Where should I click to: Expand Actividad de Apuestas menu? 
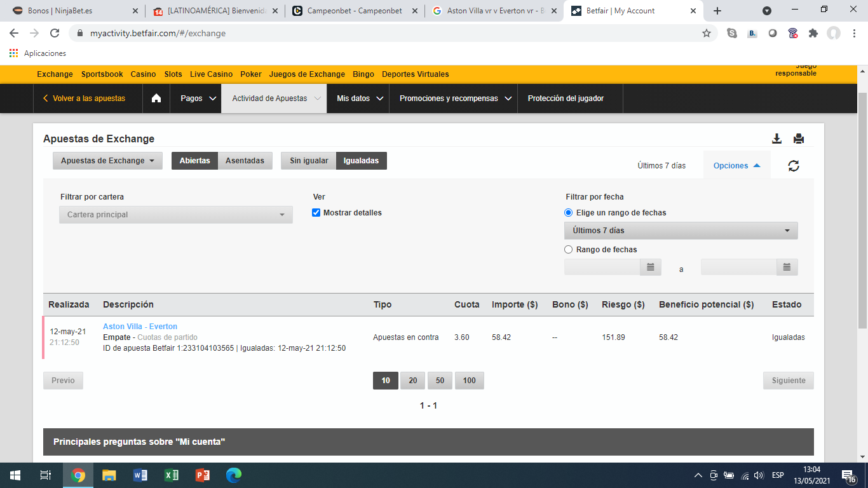point(274,98)
